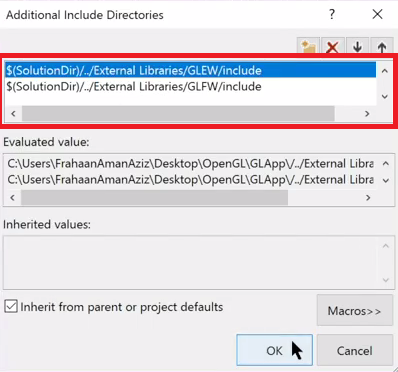Image resolution: width=398 pixels, height=372 pixels.
Task: Click the OK button
Action: click(274, 350)
